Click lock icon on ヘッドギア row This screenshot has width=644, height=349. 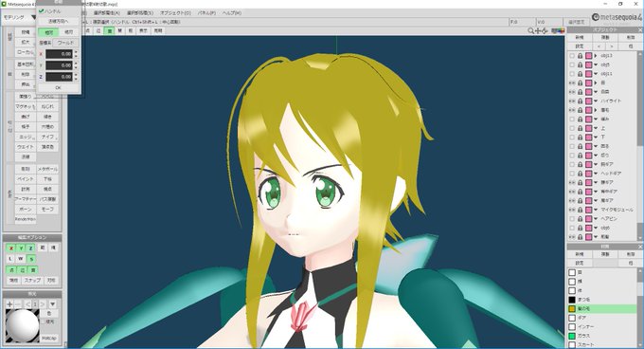click(x=580, y=173)
